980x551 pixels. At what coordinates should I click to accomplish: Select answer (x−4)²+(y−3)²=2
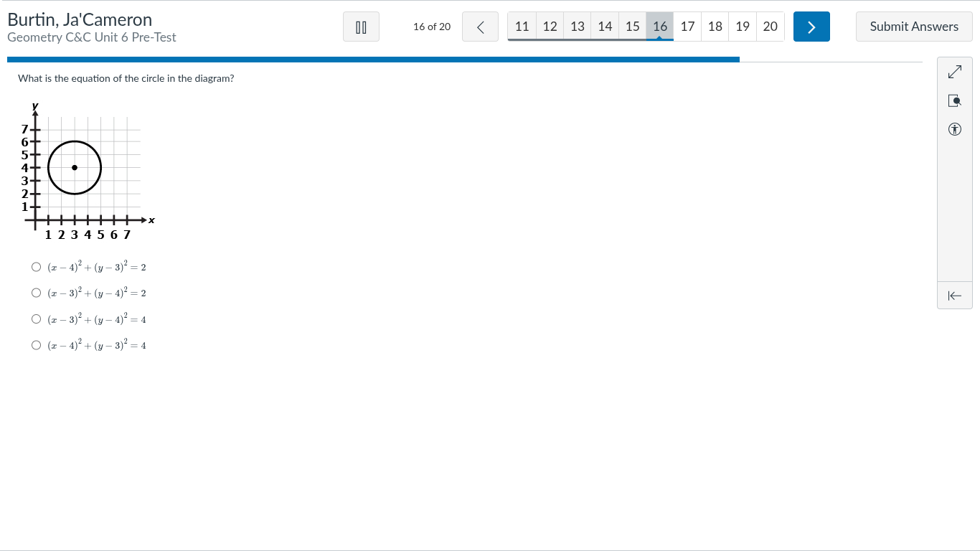(x=36, y=267)
